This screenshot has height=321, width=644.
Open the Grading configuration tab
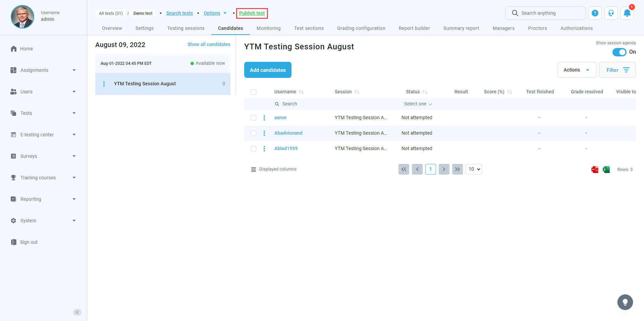click(x=361, y=28)
